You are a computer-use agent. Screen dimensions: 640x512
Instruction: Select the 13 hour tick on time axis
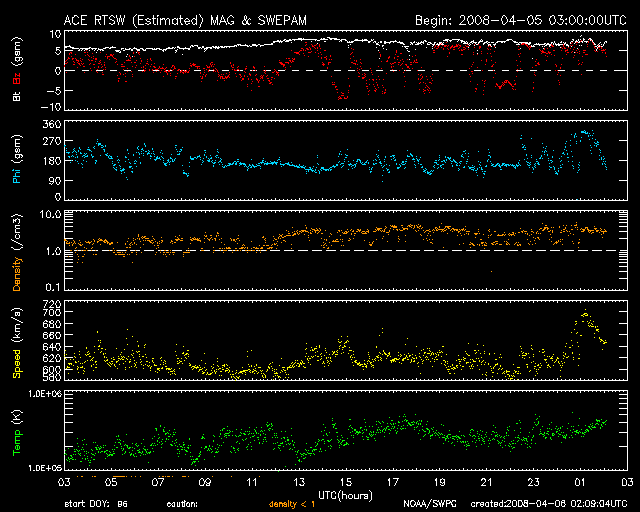click(298, 481)
